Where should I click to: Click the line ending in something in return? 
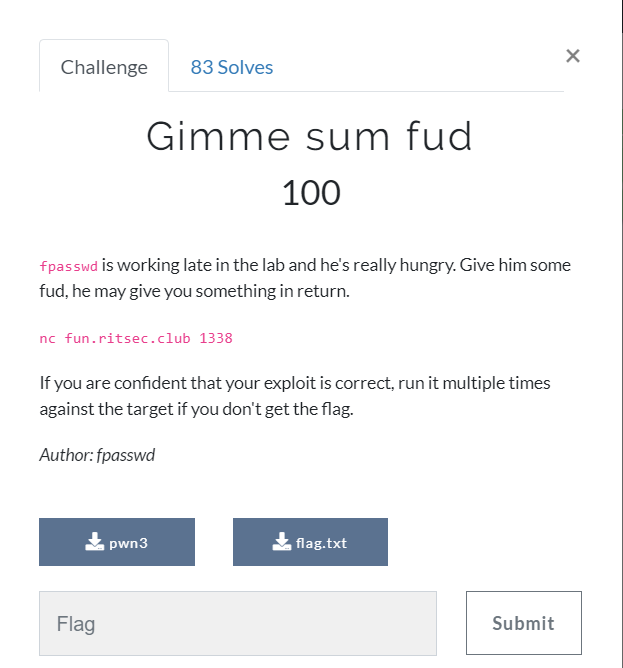click(194, 291)
